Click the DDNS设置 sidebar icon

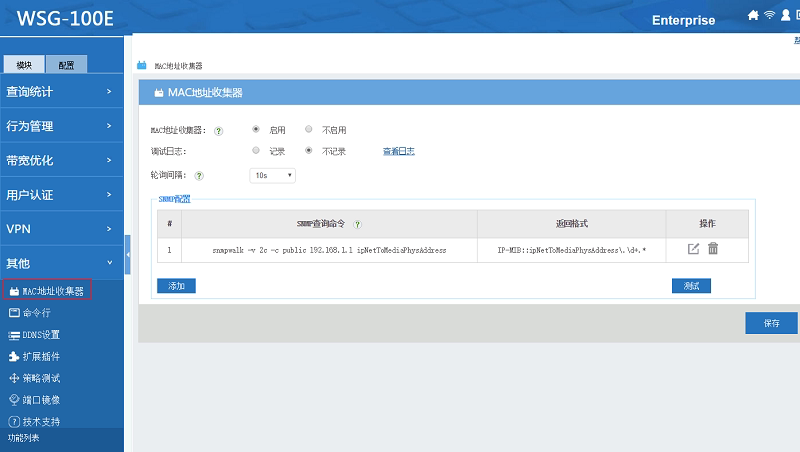pos(14,335)
